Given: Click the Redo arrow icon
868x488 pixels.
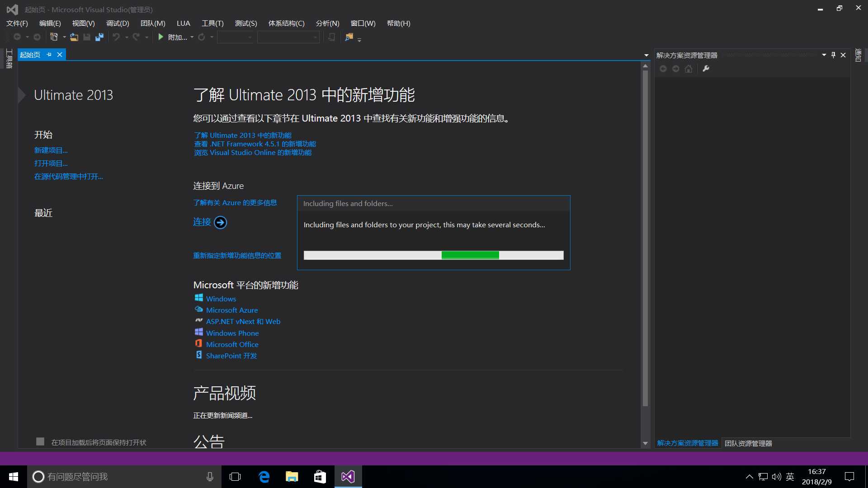Looking at the screenshot, I should point(136,37).
